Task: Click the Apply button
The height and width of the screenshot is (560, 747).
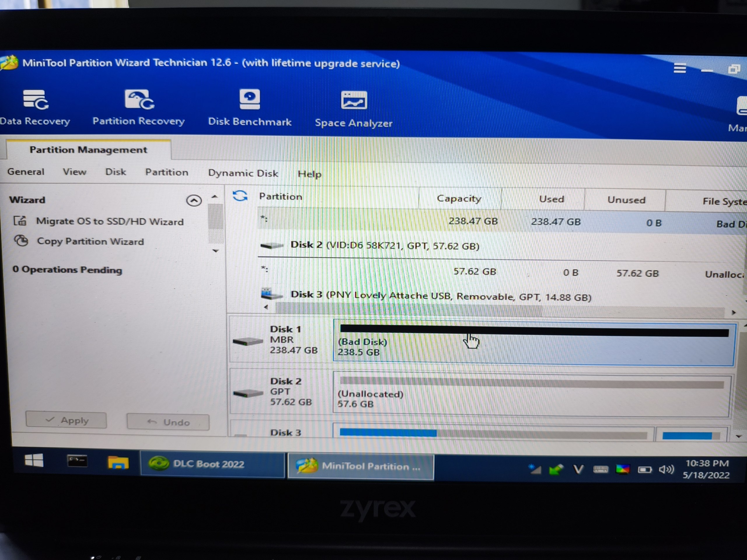Action: click(x=66, y=420)
